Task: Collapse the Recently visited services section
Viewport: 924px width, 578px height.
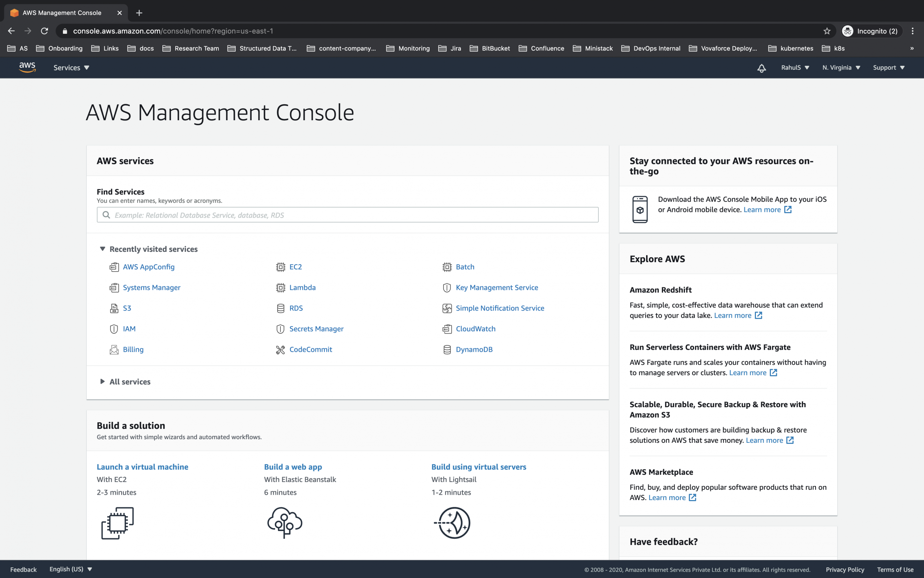Action: [102, 249]
